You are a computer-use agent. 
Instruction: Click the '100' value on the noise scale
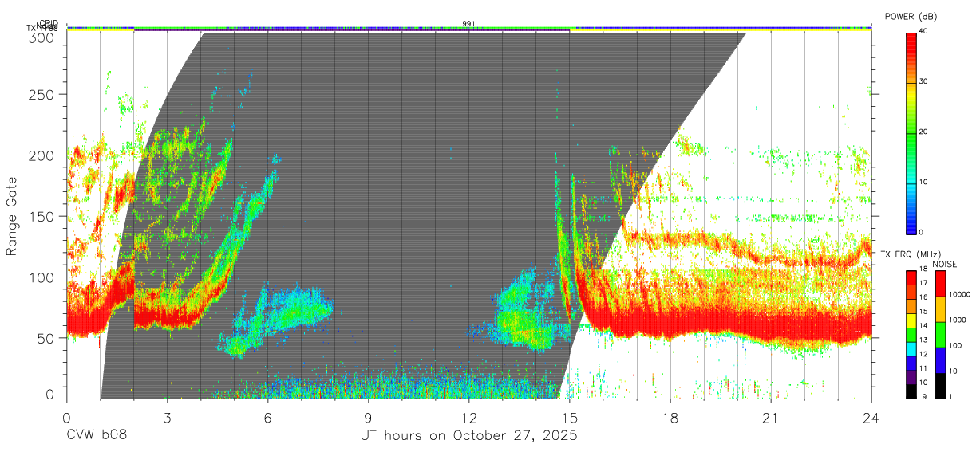pyautogui.click(x=957, y=345)
